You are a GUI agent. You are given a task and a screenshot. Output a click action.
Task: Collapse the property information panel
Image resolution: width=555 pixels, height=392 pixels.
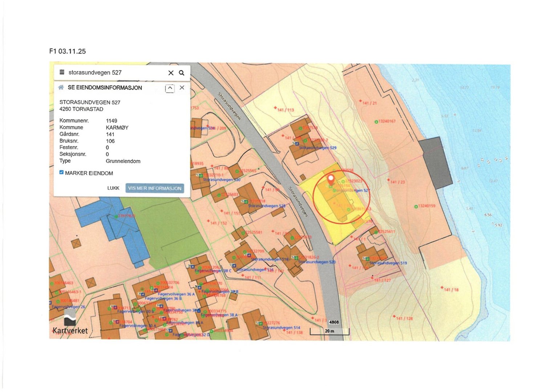(170, 88)
